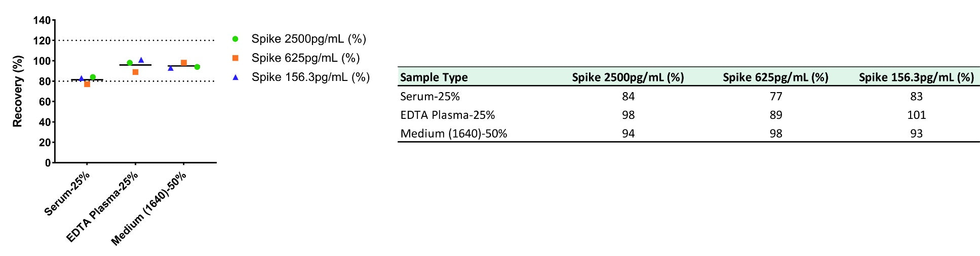The height and width of the screenshot is (256, 980).
Task: Click the value 101 in the table
Action: [917, 115]
